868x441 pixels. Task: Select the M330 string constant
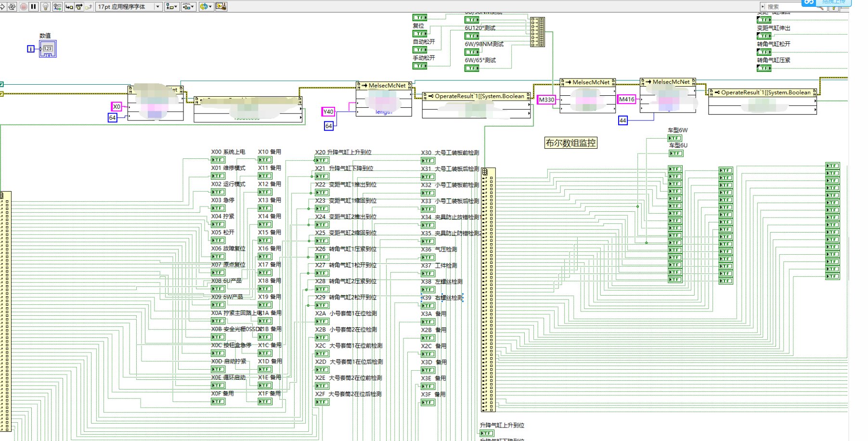[x=546, y=100]
